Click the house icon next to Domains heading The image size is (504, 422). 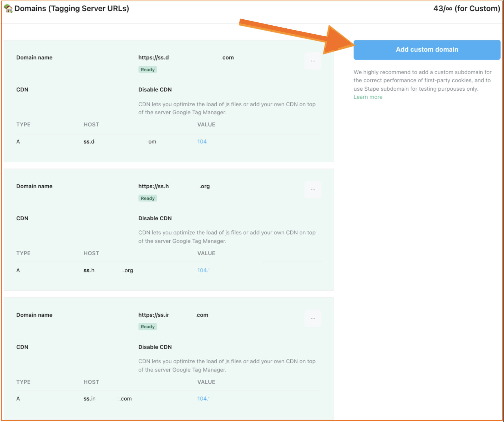coord(8,8)
